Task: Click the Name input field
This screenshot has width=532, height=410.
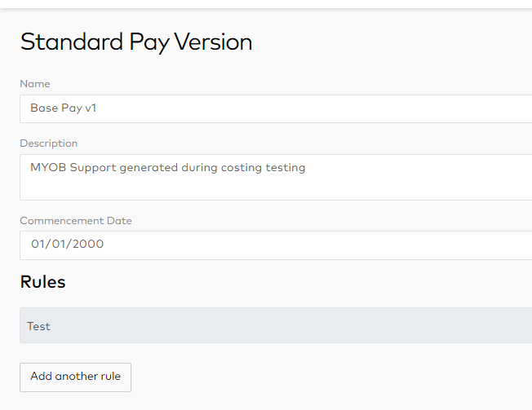Action: [x=276, y=108]
